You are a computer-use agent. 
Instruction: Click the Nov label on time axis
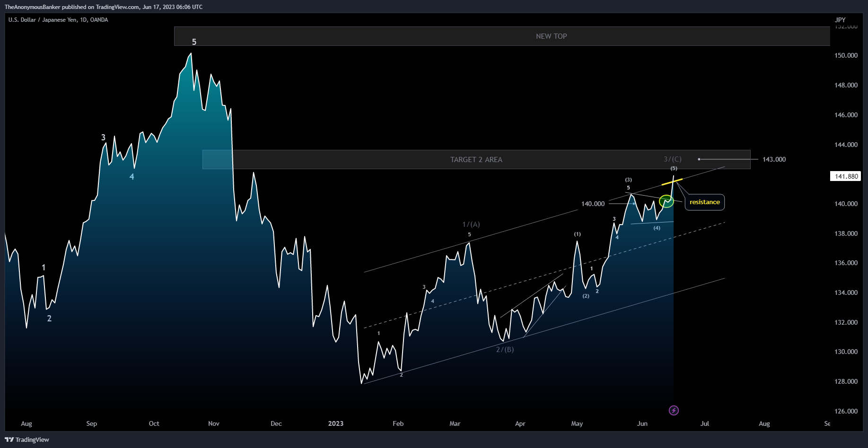(x=214, y=423)
